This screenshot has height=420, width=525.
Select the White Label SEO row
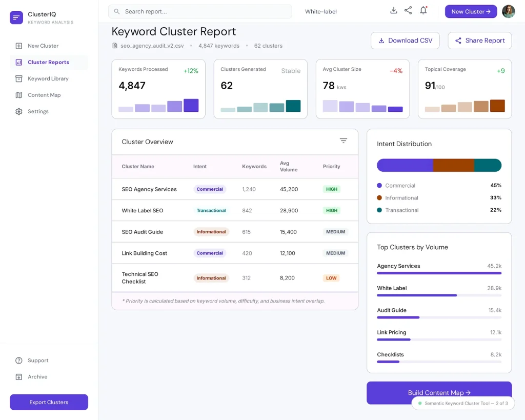[x=235, y=211]
